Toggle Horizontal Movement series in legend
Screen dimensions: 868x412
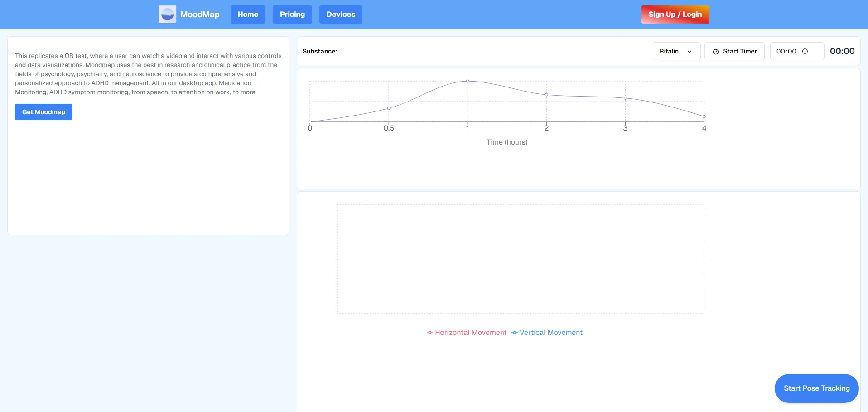(470, 333)
